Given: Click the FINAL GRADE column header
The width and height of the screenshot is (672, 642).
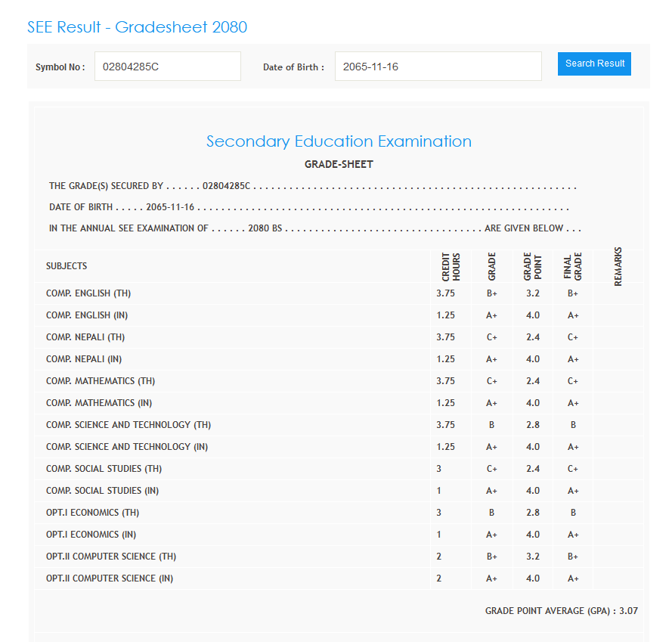Looking at the screenshot, I should (x=573, y=266).
